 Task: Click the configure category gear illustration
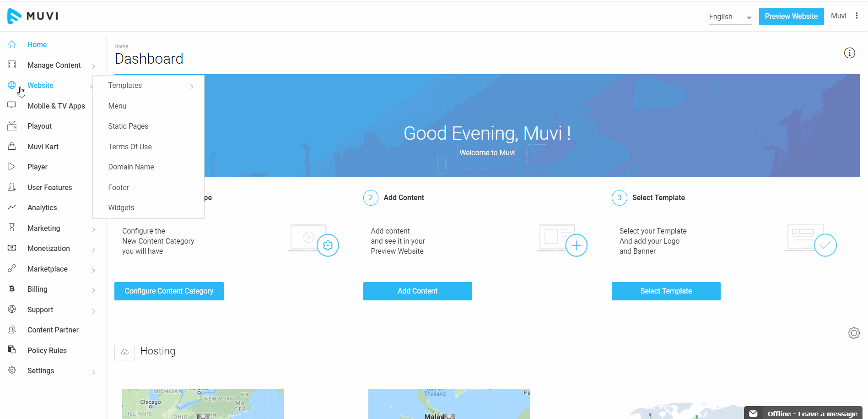coord(328,245)
